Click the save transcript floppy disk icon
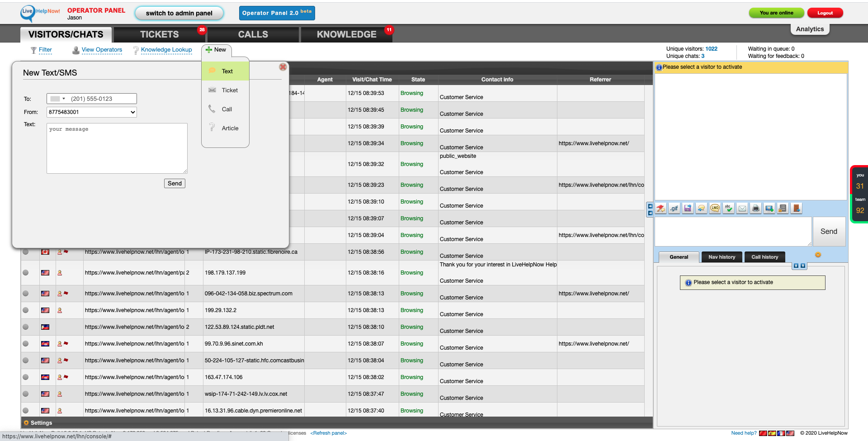 688,209
